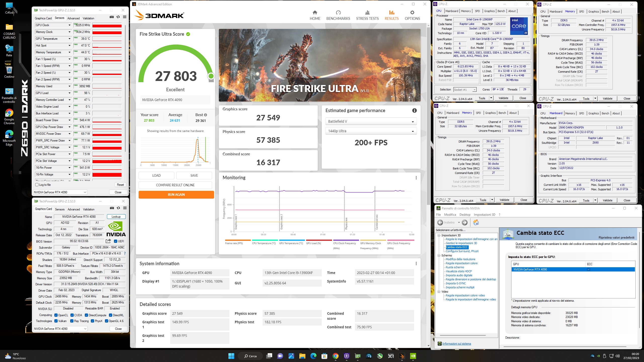Screen dimensions: 644x362
Task: Open 1440p Ultra resolution dropdown
Action: coord(371,131)
